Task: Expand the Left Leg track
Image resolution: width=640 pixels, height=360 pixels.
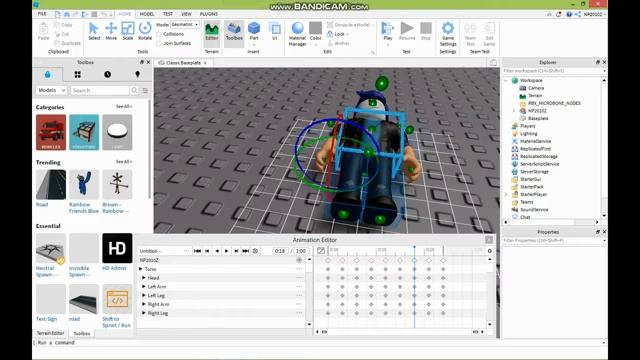Action: coord(144,296)
